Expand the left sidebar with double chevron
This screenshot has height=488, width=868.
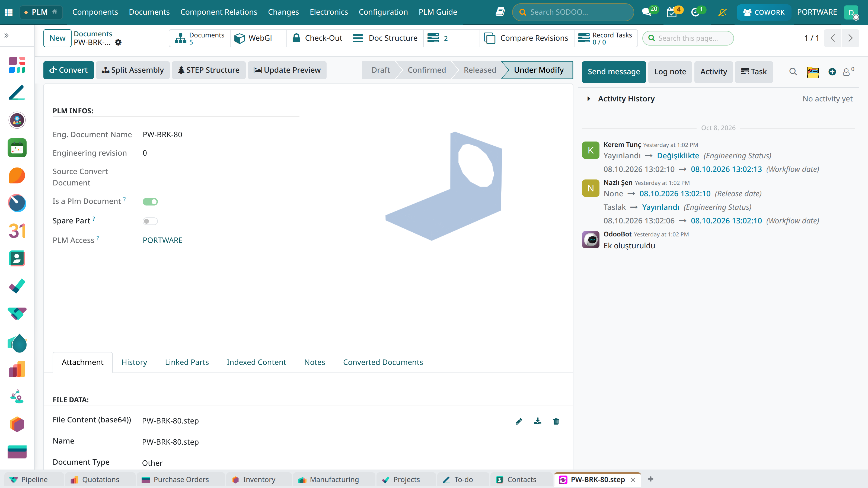point(7,35)
